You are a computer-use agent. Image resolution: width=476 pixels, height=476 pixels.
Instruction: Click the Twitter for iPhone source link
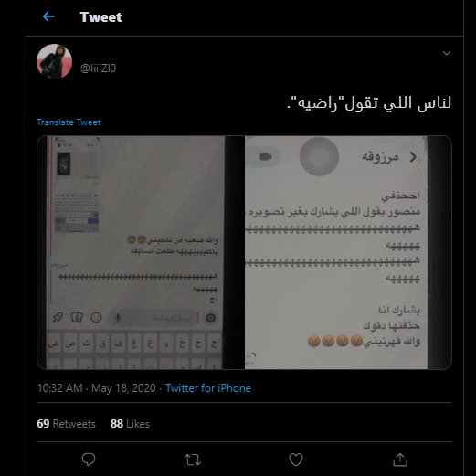click(208, 388)
